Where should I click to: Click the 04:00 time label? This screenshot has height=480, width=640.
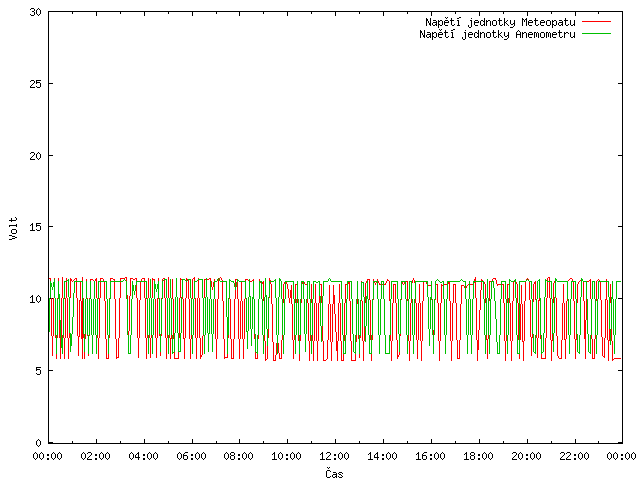[143, 456]
